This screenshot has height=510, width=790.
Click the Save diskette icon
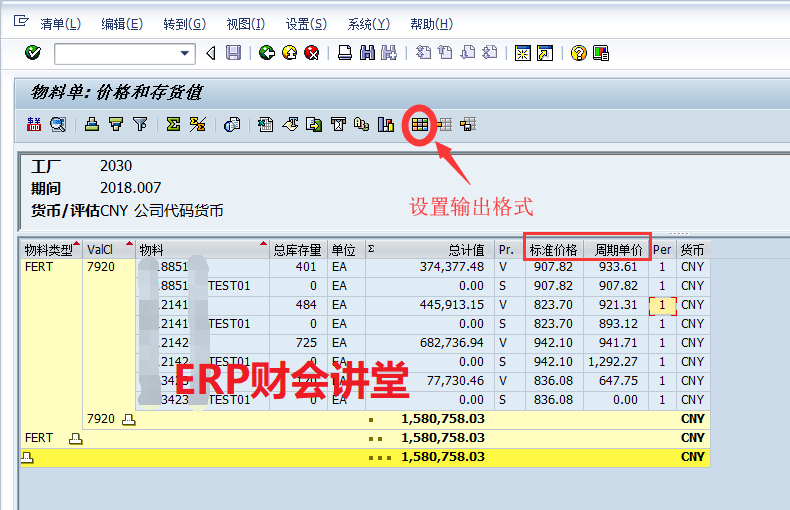point(233,53)
